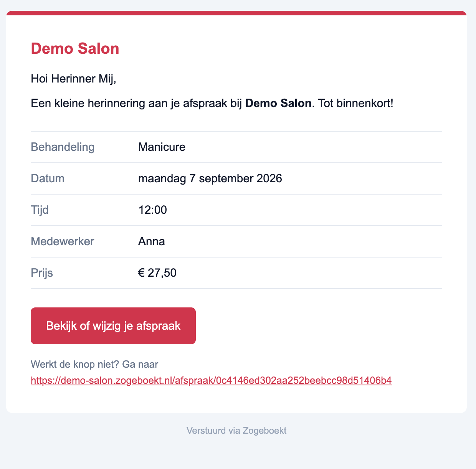Click the Manicure treatment value
This screenshot has height=469, width=476.
pos(162,147)
